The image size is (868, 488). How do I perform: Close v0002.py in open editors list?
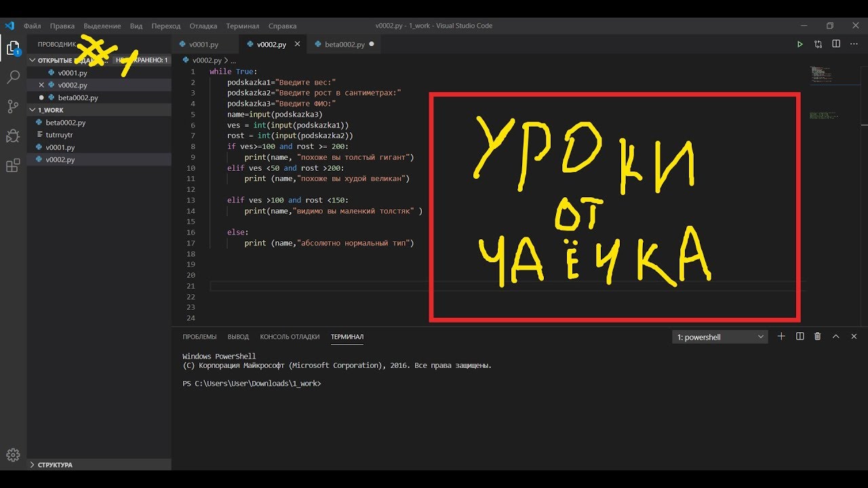click(41, 85)
